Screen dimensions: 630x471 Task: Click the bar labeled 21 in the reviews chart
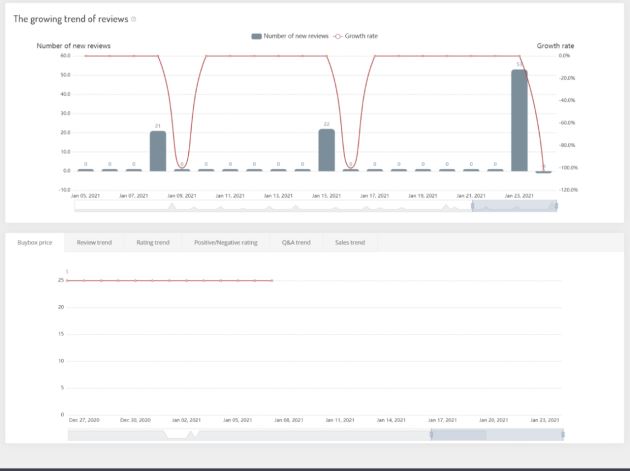[158, 151]
